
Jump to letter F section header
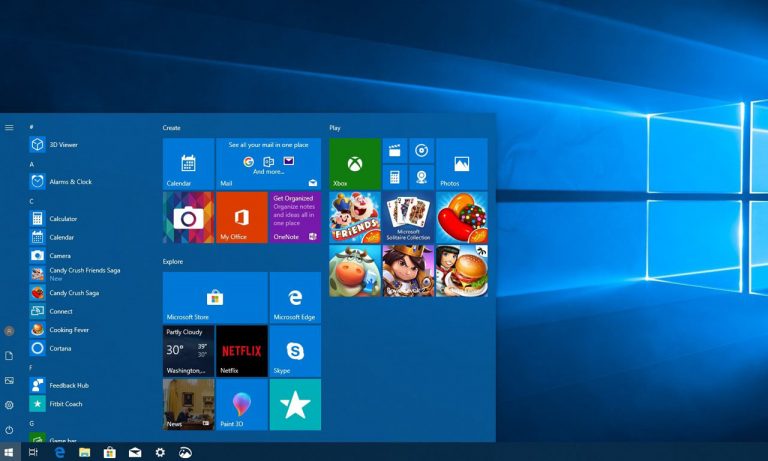pyautogui.click(x=31, y=367)
